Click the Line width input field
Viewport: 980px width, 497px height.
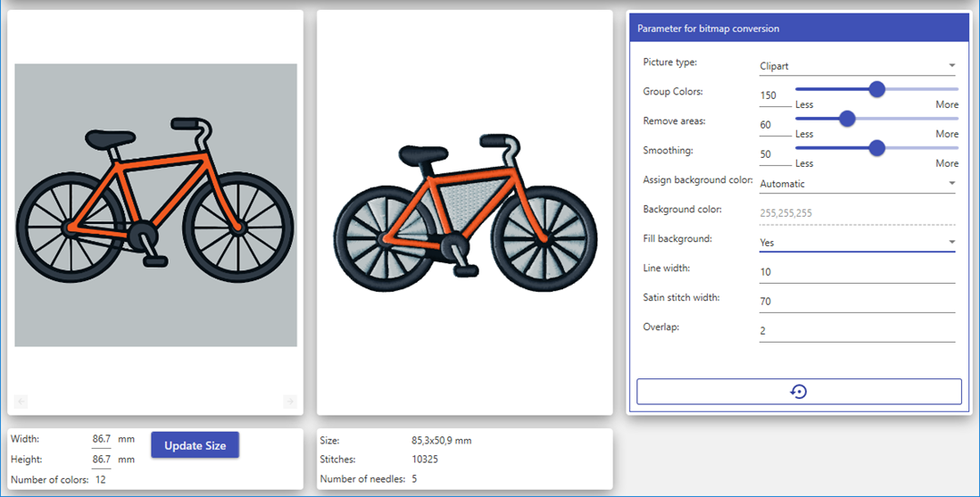click(857, 272)
